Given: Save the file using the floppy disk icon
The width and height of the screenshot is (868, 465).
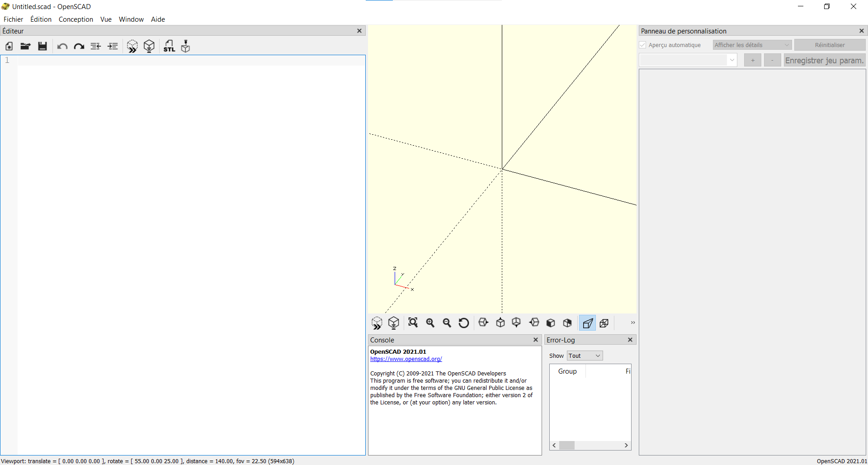Looking at the screenshot, I should pos(42,46).
